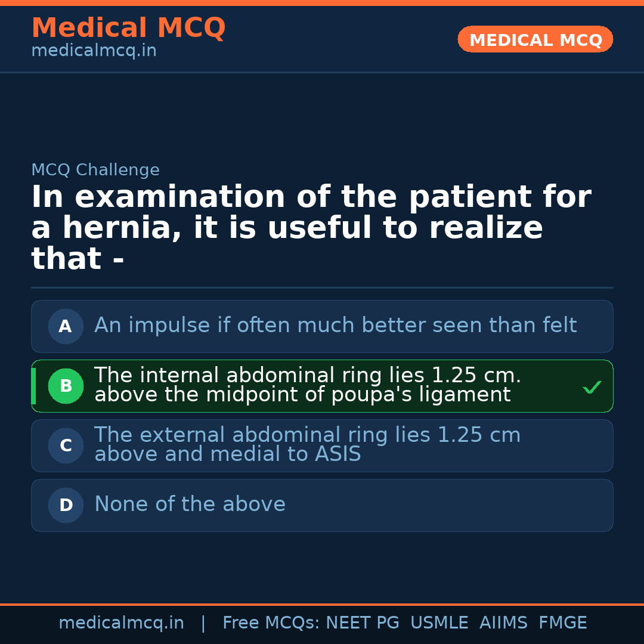Click 'FMGE' in the footer

(x=562, y=623)
